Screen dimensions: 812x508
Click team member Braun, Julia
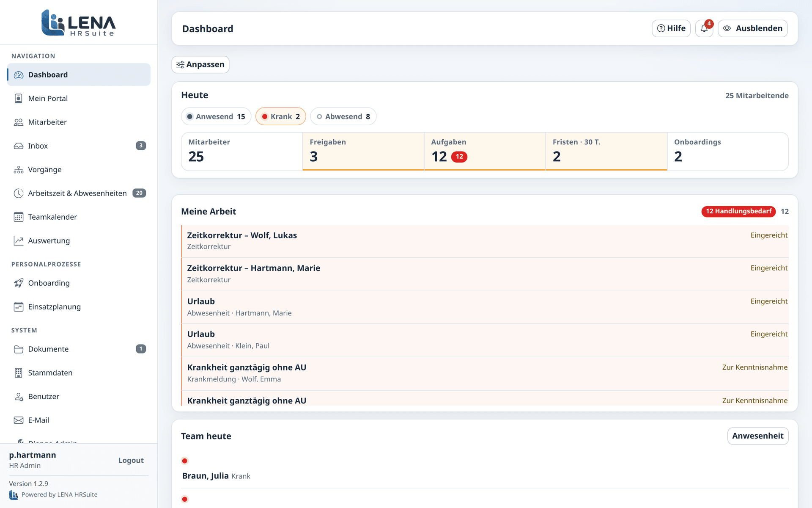[x=206, y=476]
